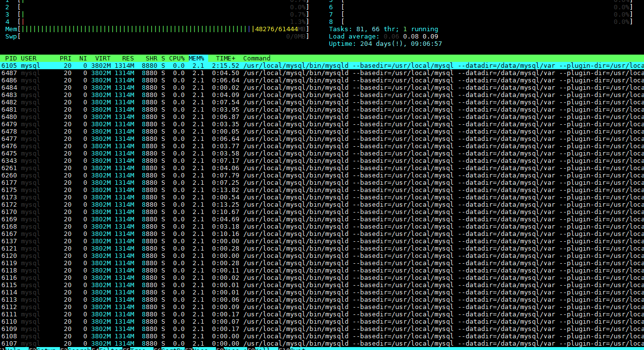Click the TIME+ value 0:13.25

click(226, 205)
